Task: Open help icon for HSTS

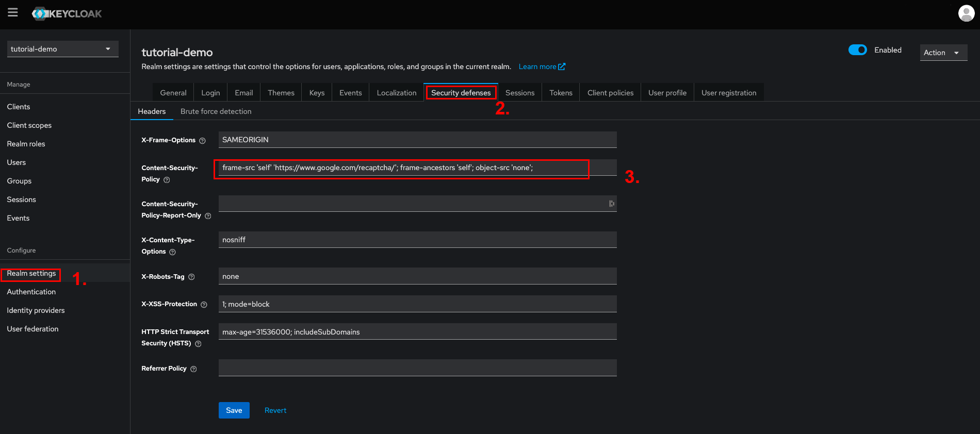Action: coord(198,344)
